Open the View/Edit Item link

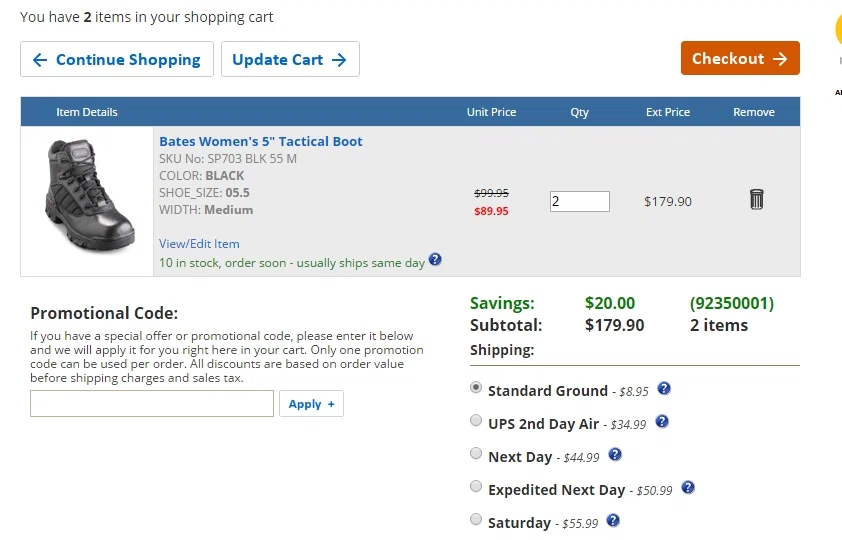[x=199, y=244]
